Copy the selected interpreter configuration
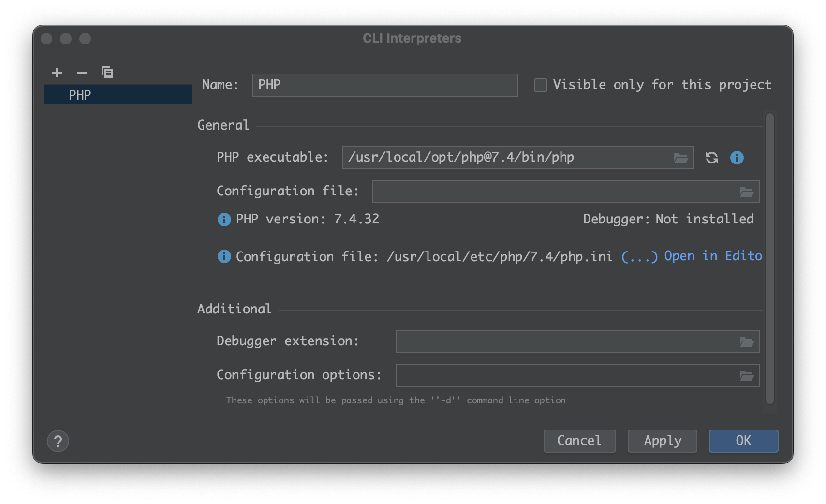The image size is (826, 504). click(x=107, y=73)
